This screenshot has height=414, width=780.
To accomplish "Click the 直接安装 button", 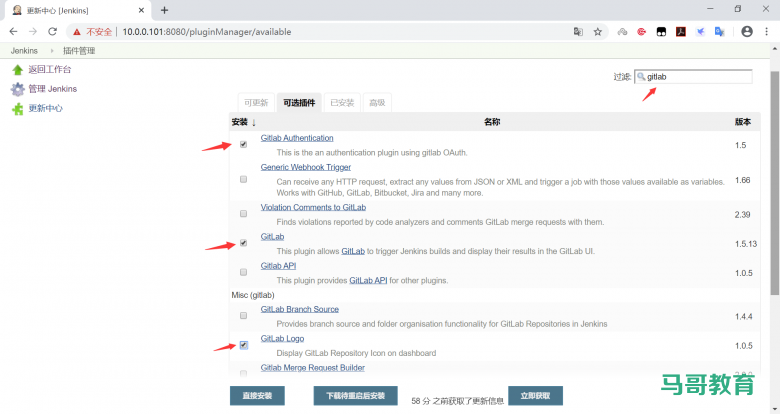I will tap(257, 396).
